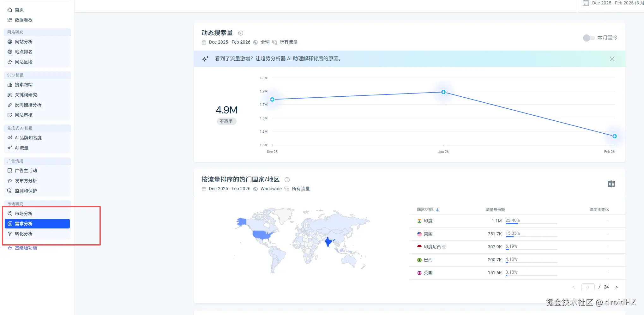
Task: Click the AI 品牌知名度 icon
Action: point(10,138)
